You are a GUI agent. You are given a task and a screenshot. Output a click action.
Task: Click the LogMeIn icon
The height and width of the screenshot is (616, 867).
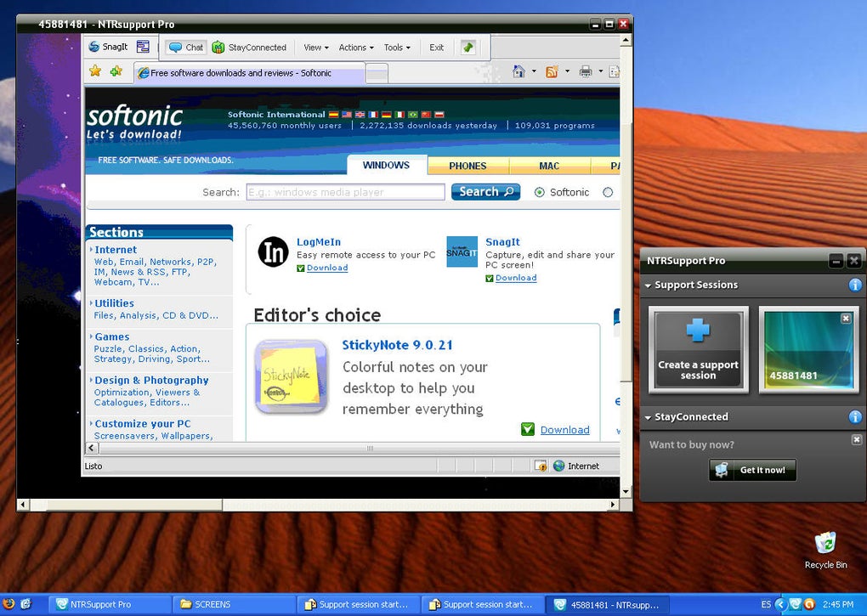coord(273,252)
